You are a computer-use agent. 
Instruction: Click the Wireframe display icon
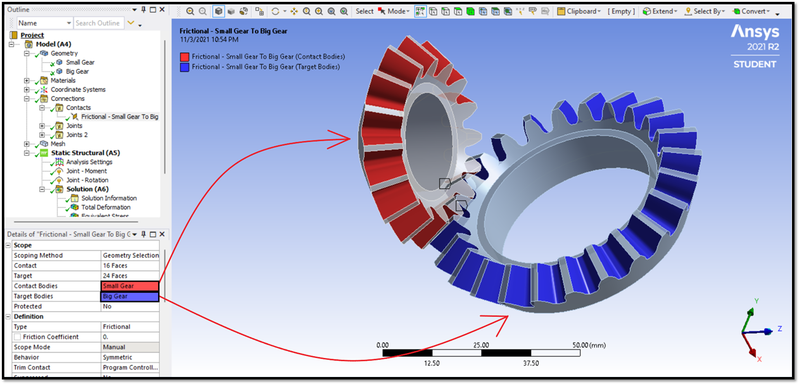pyautogui.click(x=244, y=11)
